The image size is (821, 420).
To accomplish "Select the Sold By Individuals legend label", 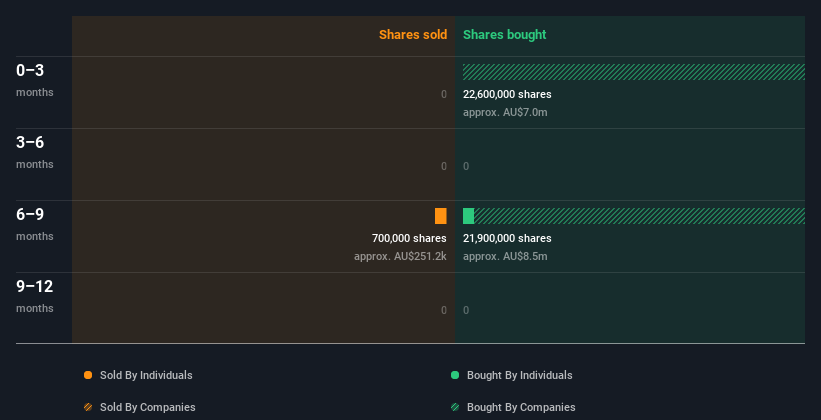I will coord(146,375).
